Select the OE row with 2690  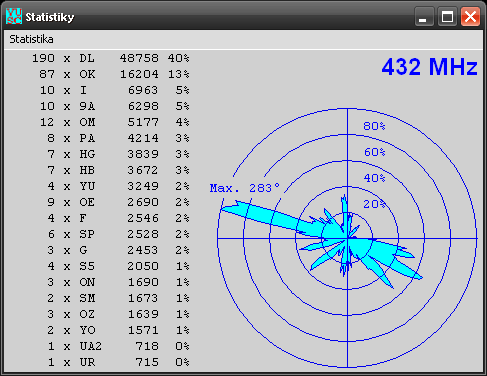pyautogui.click(x=118, y=202)
